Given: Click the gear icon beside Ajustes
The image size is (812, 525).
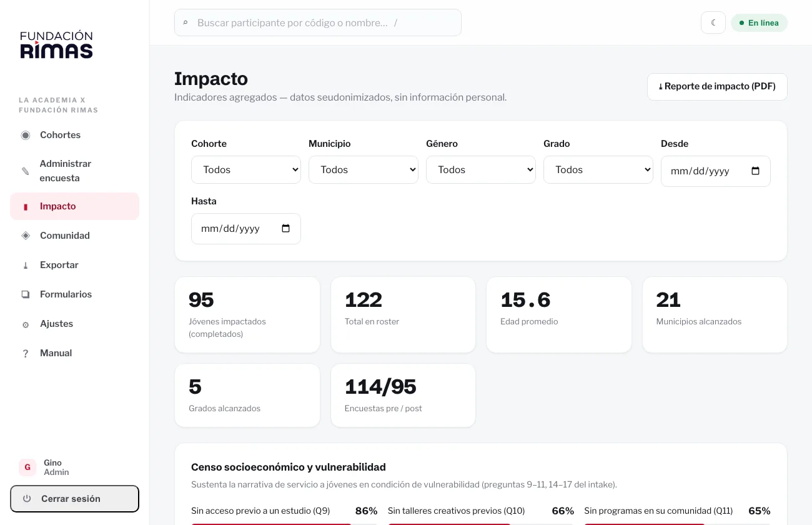Looking at the screenshot, I should (26, 324).
